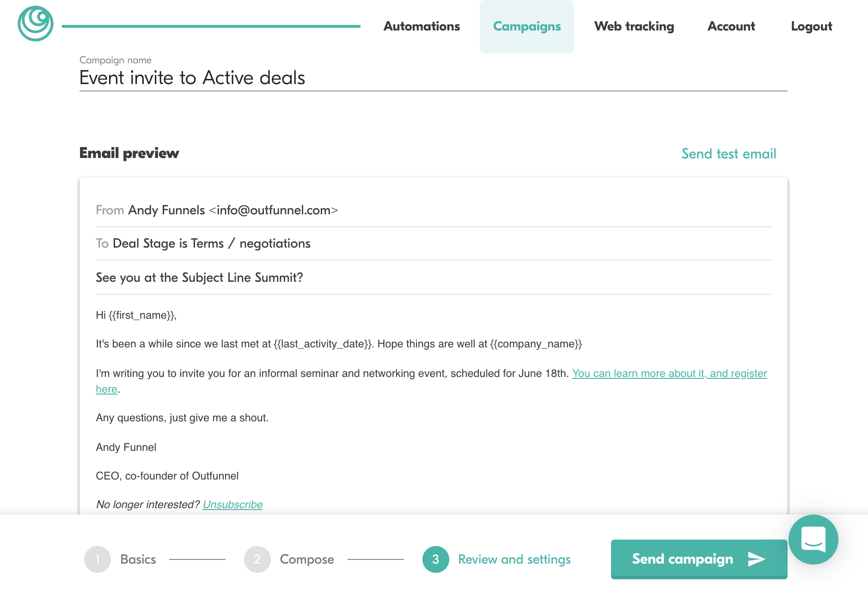Click the paper plane send icon
Viewport: 868px width, 595px height.
click(757, 559)
